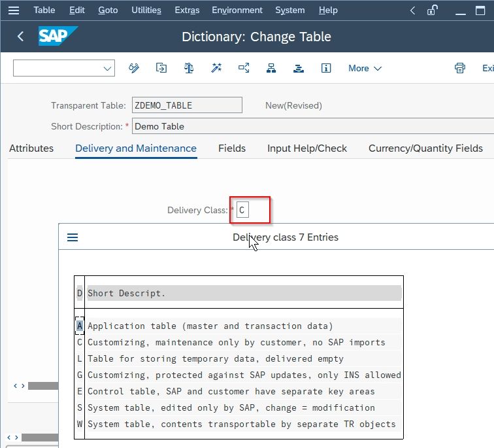Open hamburger menu in Delivery class popup

[x=73, y=237]
